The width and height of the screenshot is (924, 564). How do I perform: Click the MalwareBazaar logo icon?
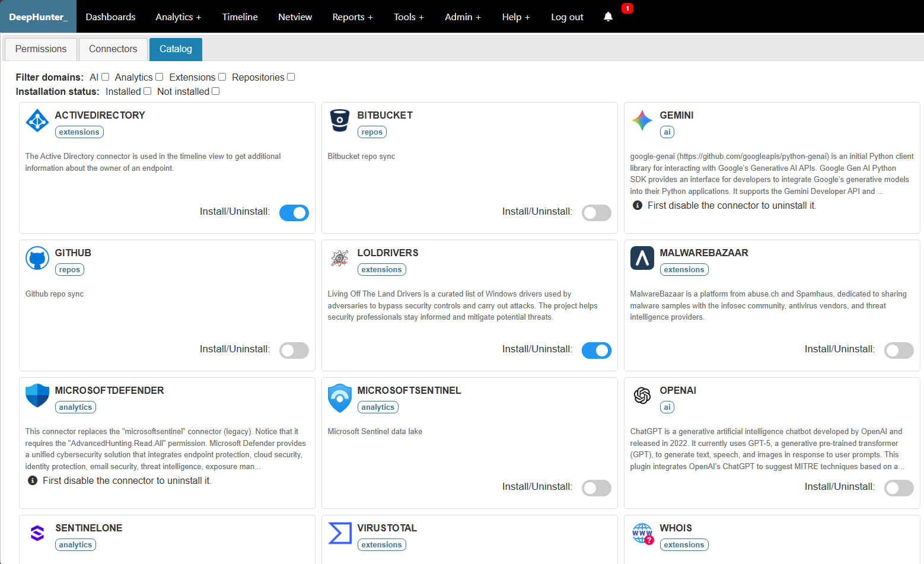click(642, 258)
